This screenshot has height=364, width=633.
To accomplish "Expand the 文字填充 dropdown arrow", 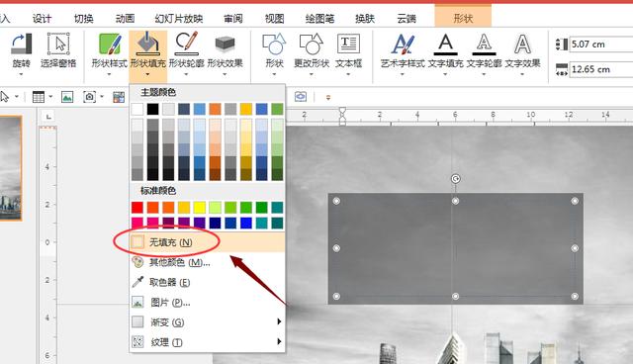I will tap(445, 74).
